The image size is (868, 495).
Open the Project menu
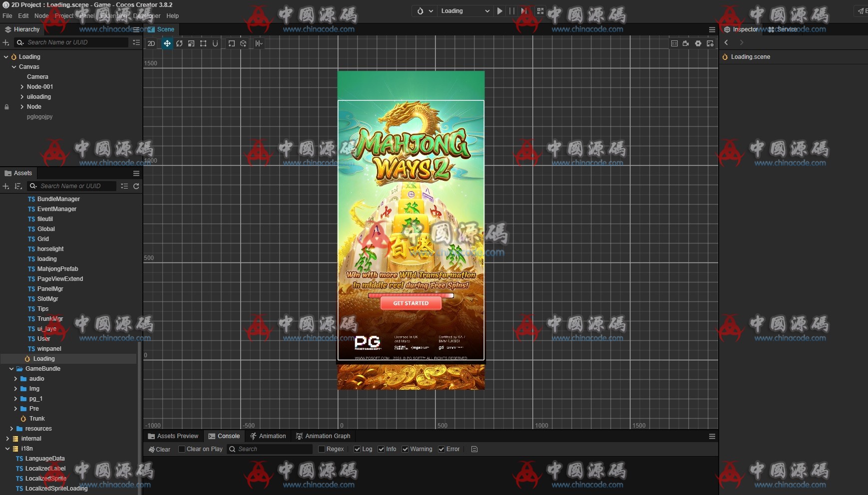click(x=64, y=16)
